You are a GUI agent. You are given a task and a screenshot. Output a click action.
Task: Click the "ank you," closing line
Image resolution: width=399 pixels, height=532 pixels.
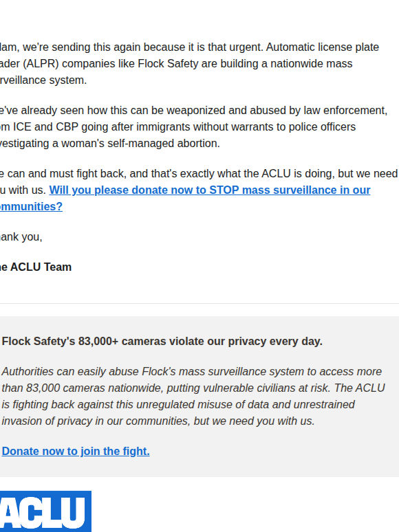21,237
